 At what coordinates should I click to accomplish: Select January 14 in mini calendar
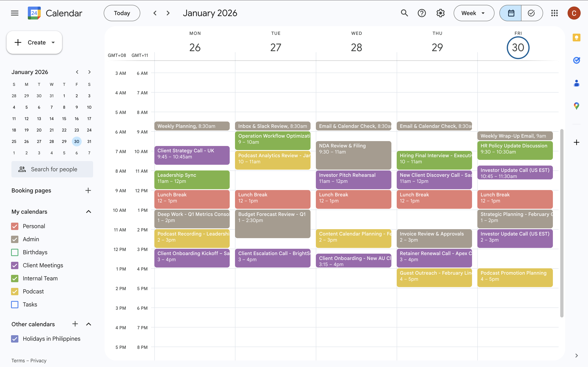point(51,119)
